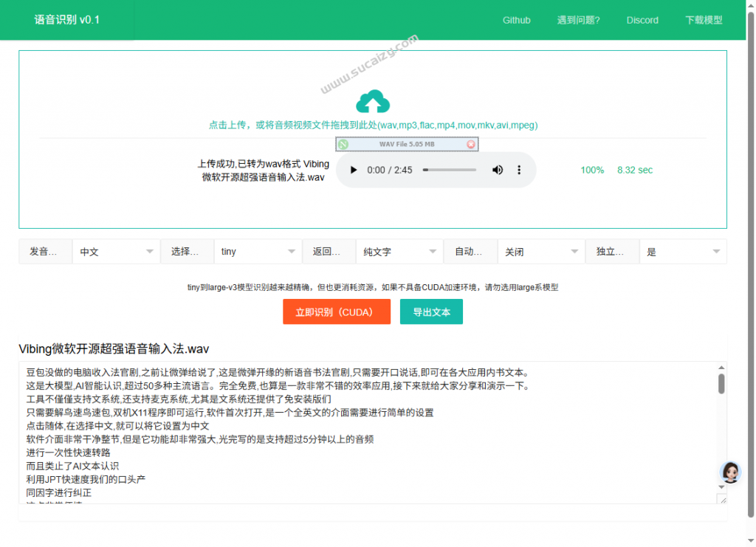Open the tiny model selection dropdown
This screenshot has height=547, width=756.
coord(258,252)
